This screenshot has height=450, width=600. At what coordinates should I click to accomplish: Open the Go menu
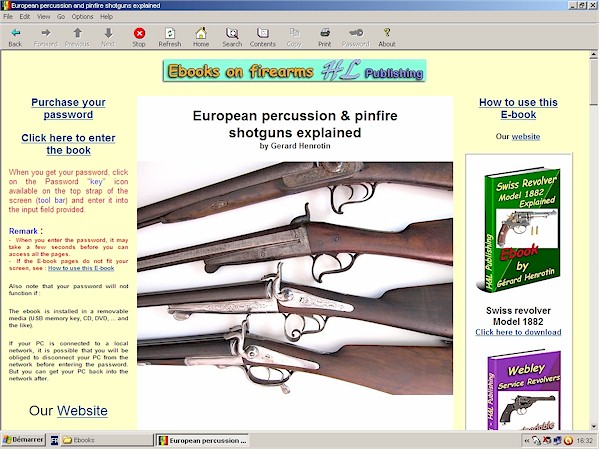61,16
